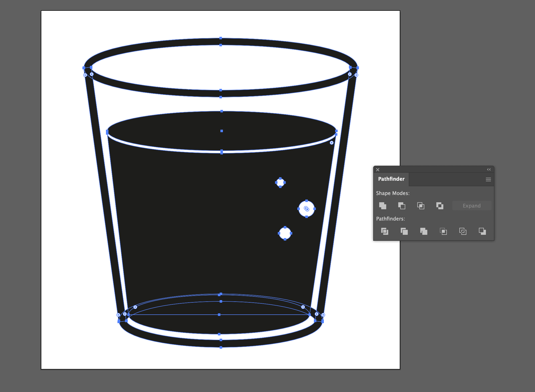Click the Trim pathfinder icon
Image resolution: width=535 pixels, height=392 pixels.
(x=404, y=231)
